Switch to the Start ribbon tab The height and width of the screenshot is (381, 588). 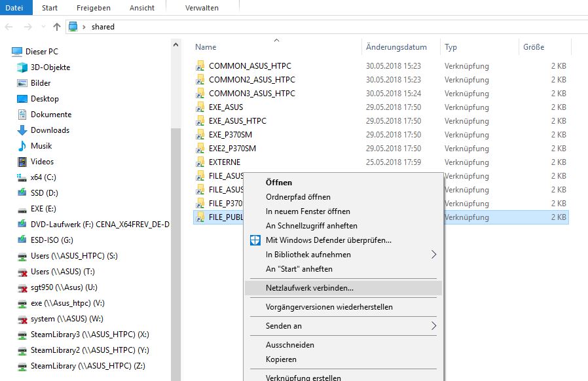tap(50, 8)
